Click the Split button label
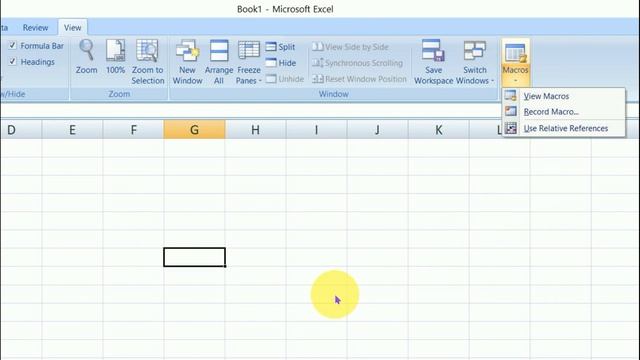This screenshot has width=640, height=360. pos(287,47)
